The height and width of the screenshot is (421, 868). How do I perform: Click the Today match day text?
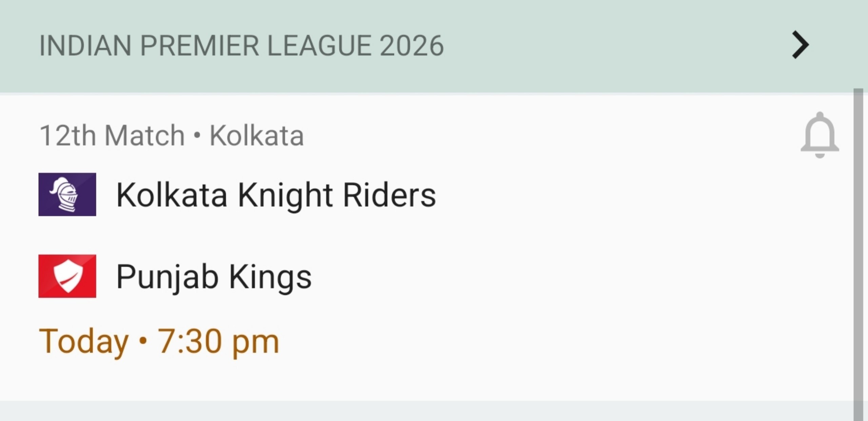84,341
